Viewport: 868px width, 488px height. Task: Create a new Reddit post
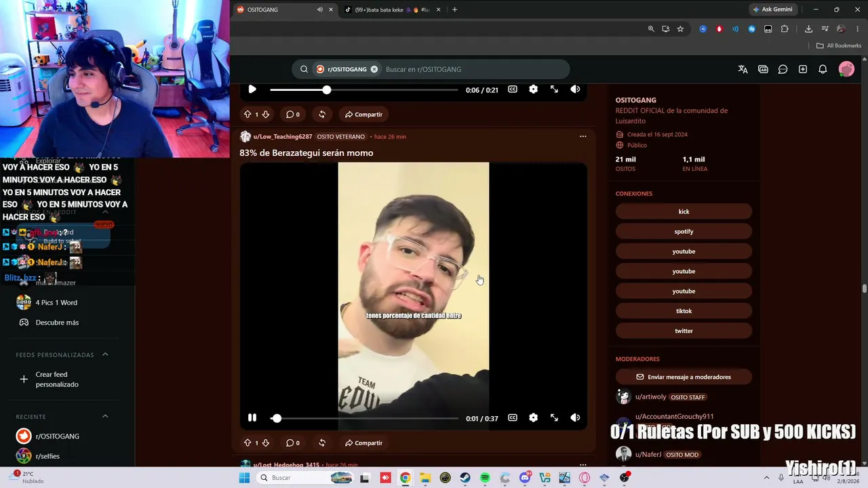point(803,69)
